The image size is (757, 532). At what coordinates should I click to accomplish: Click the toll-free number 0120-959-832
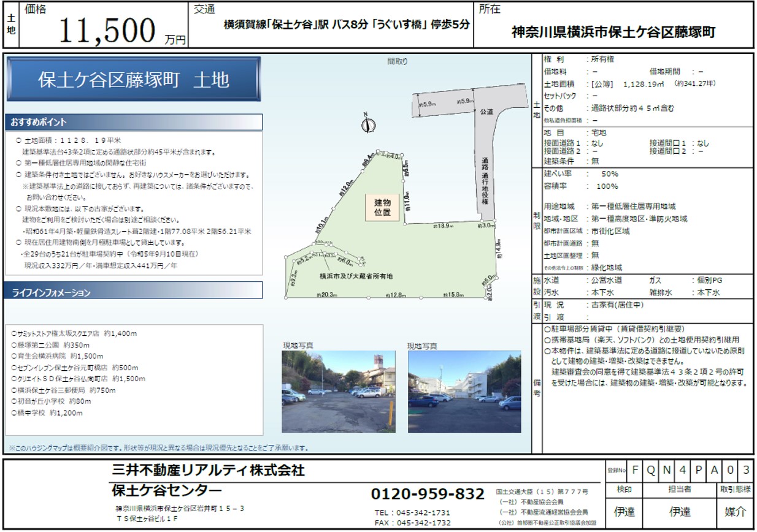pos(428,493)
